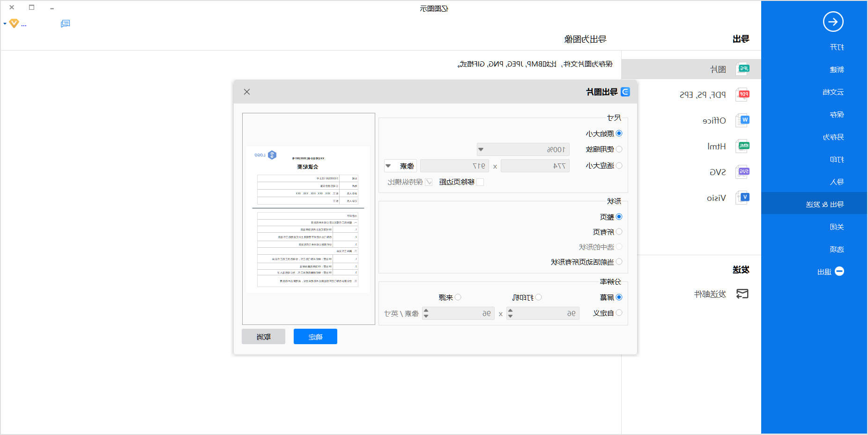Enable the 移除页边距 checkbox
Viewport: 868px width, 435px height.
coord(480,182)
